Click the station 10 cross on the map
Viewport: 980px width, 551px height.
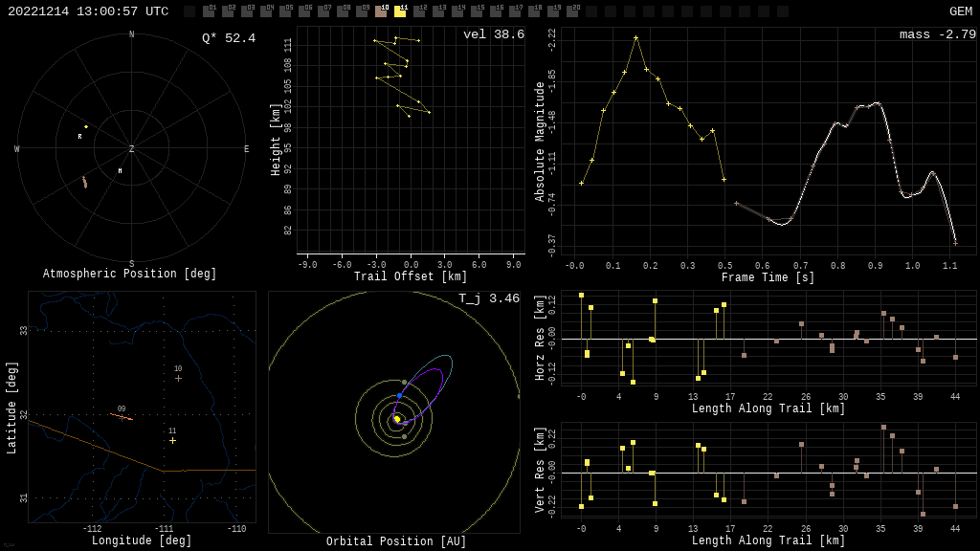(x=178, y=378)
